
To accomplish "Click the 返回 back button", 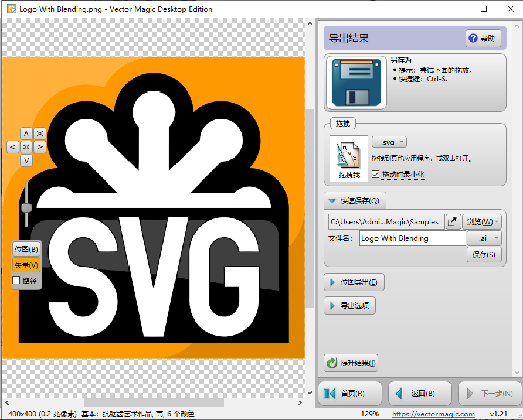I will (x=420, y=393).
